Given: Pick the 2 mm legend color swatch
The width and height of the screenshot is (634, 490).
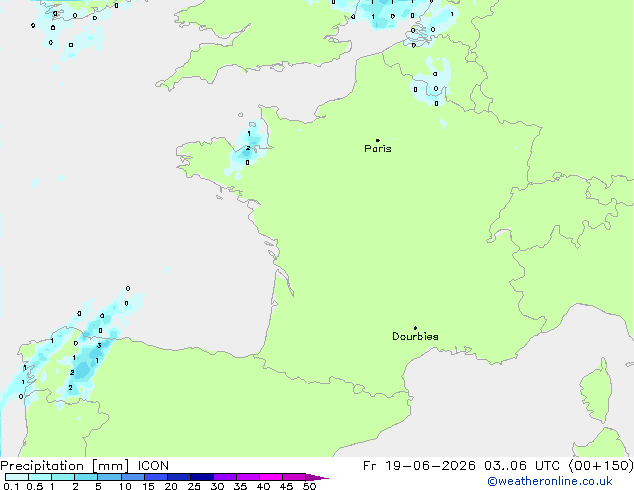Looking at the screenshot, I should [x=86, y=477].
